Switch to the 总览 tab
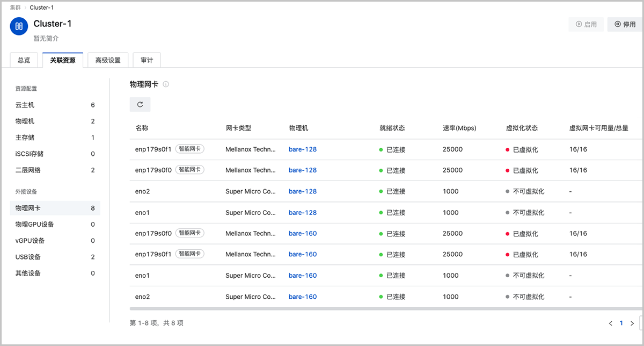 coord(24,60)
